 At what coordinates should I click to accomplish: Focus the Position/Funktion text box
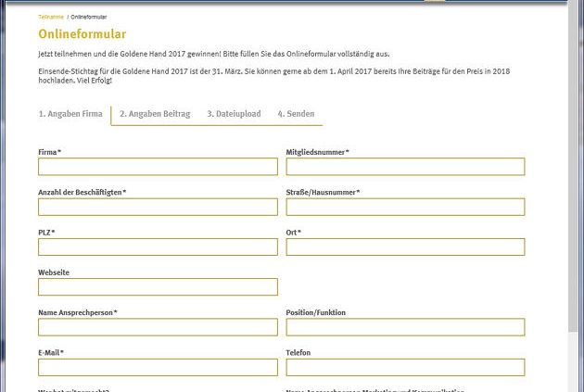point(405,327)
